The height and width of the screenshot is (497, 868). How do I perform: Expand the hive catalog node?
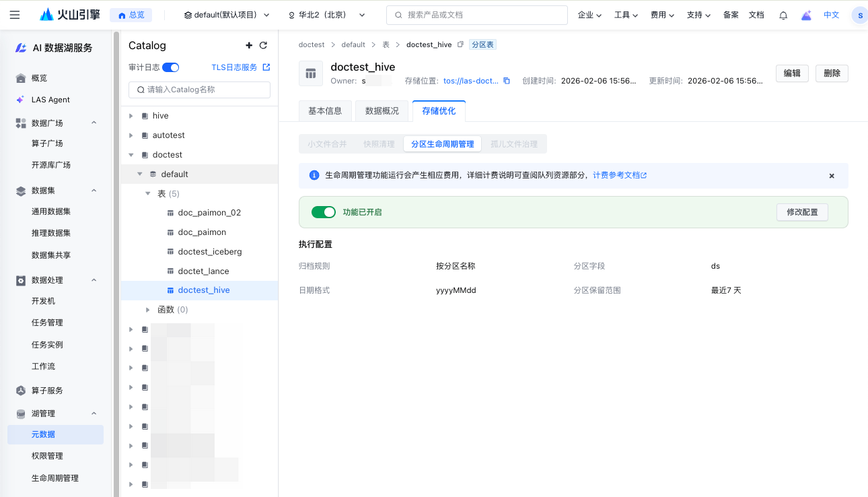pos(131,116)
